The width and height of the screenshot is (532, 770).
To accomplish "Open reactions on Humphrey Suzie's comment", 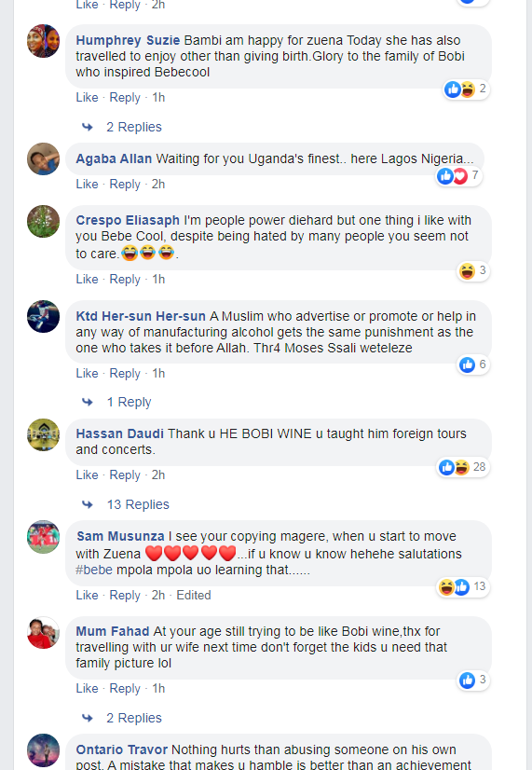I will tap(466, 89).
